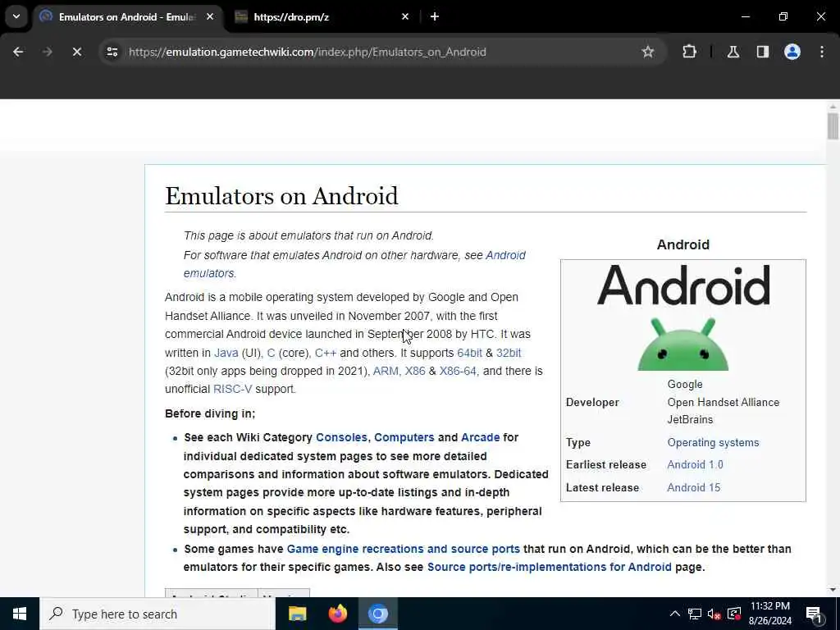Screen dimensions: 840x630
Task: Follow the RISC-V link
Action: pos(232,390)
